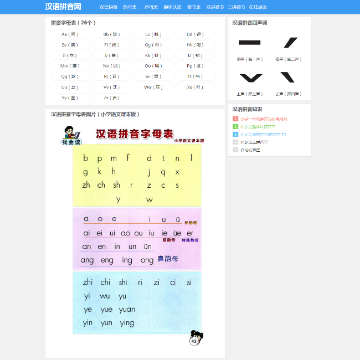Select the third tone V-shaped icon
This screenshot has height=360, width=360.
coord(251,78)
